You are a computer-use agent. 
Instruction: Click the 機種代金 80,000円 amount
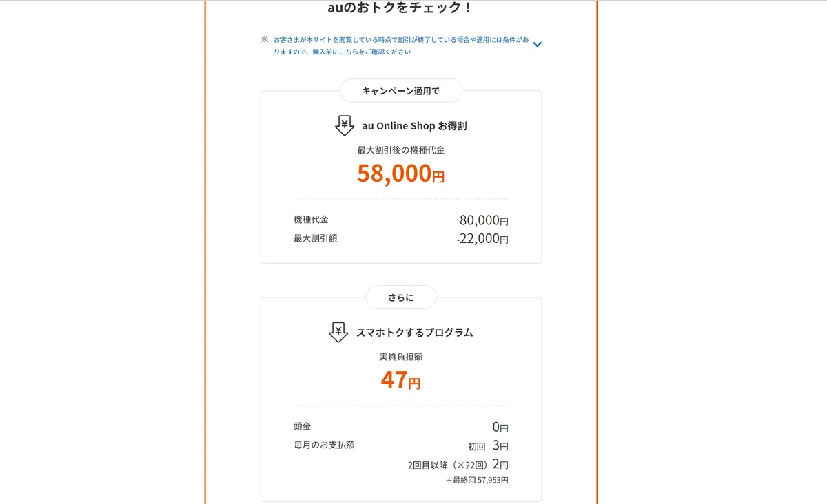tap(484, 220)
